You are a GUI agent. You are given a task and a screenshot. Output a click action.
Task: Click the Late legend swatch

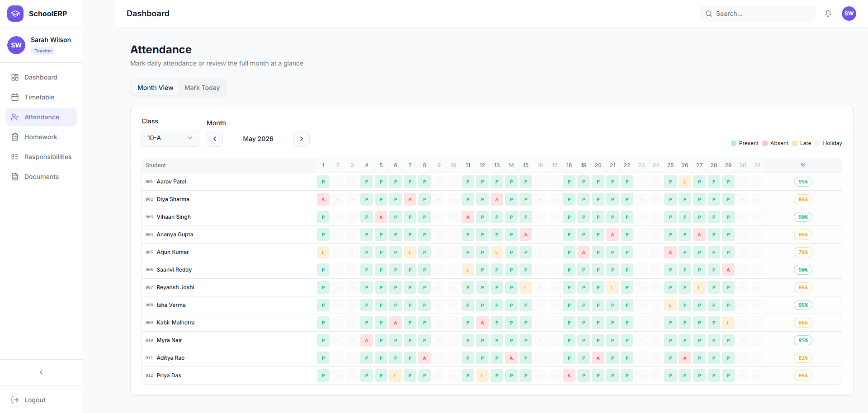point(795,143)
